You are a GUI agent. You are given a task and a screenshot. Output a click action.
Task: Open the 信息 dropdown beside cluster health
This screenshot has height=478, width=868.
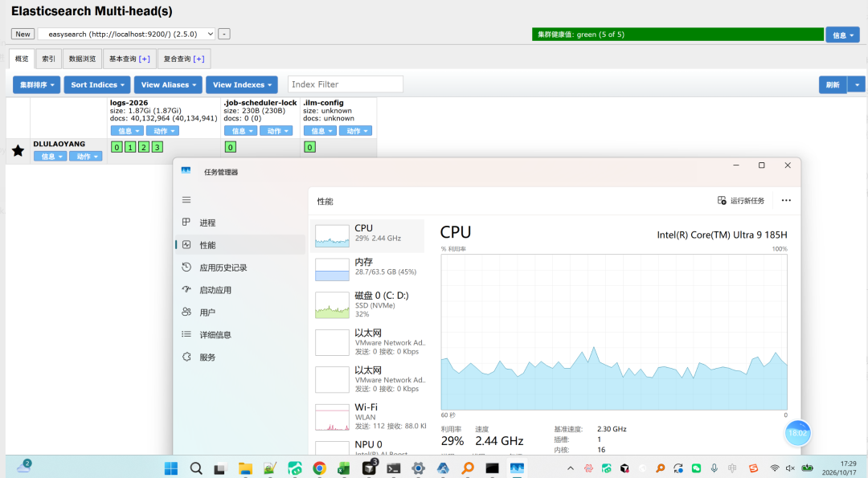pyautogui.click(x=843, y=35)
